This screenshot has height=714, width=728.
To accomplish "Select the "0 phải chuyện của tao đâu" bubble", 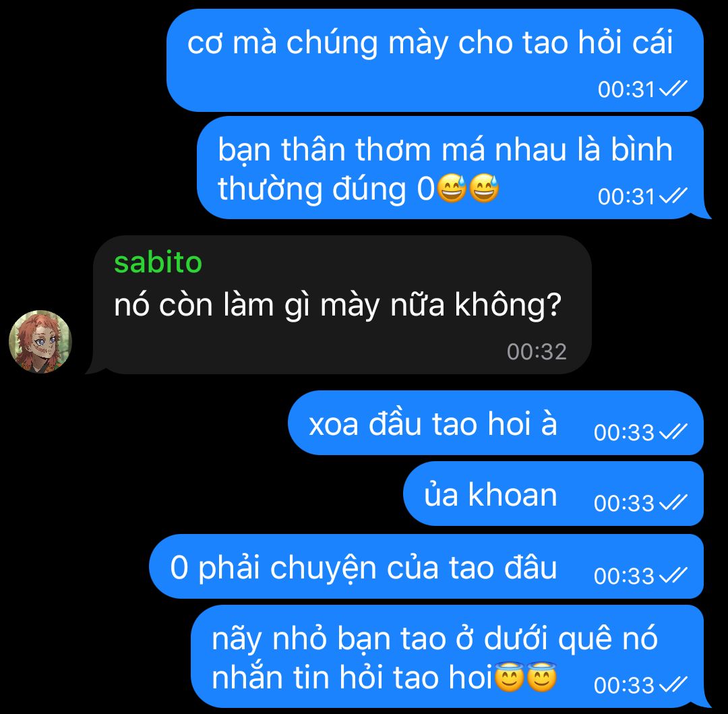I will click(x=426, y=566).
